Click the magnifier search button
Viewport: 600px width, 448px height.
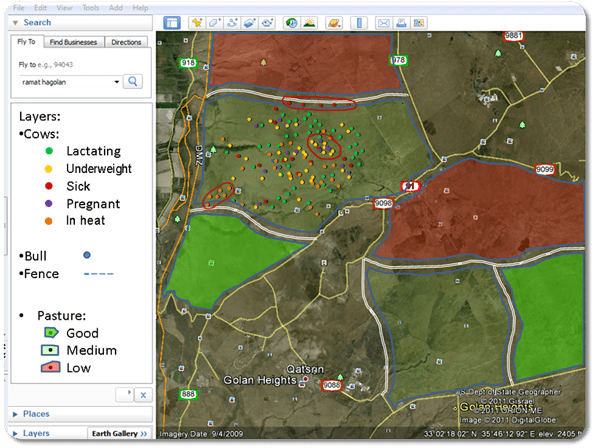133,81
